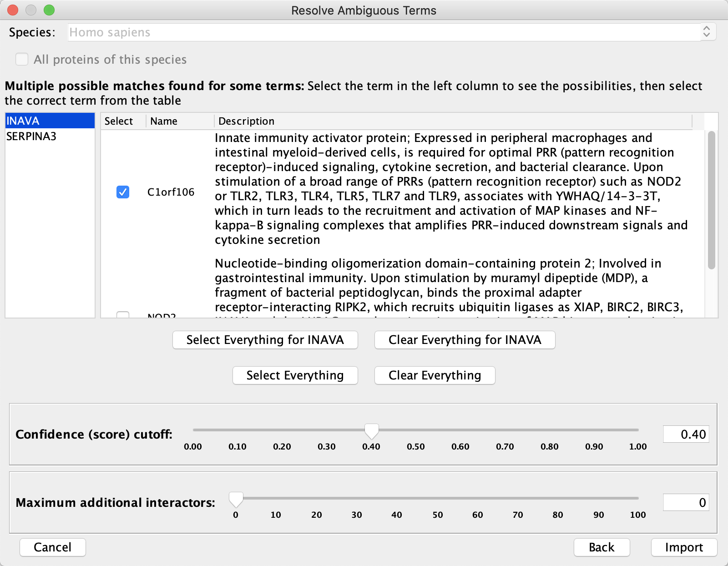Click the Import button

pos(684,547)
